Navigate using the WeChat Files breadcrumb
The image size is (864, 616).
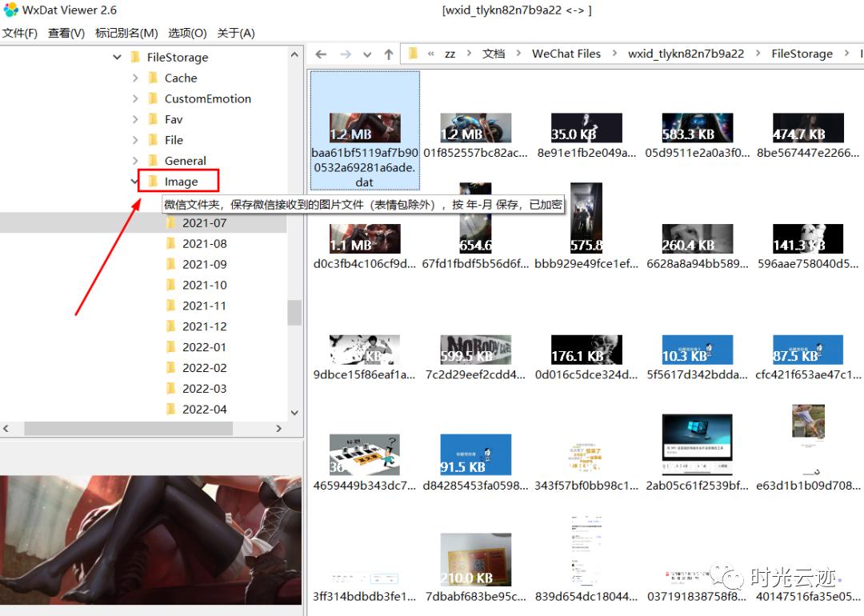pos(566,54)
